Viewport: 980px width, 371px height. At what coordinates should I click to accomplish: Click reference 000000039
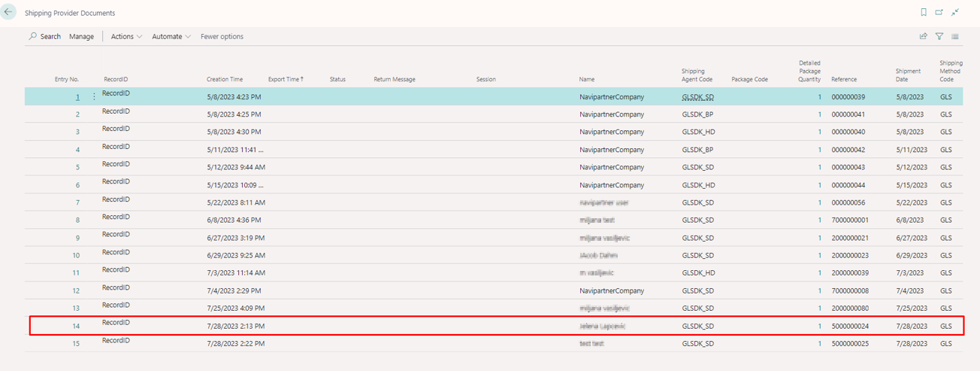848,97
